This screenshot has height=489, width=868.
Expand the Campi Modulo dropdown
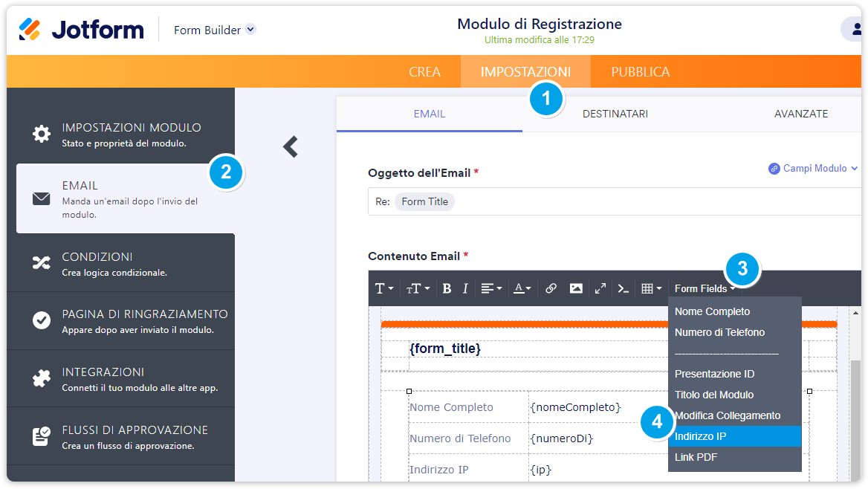tap(813, 169)
